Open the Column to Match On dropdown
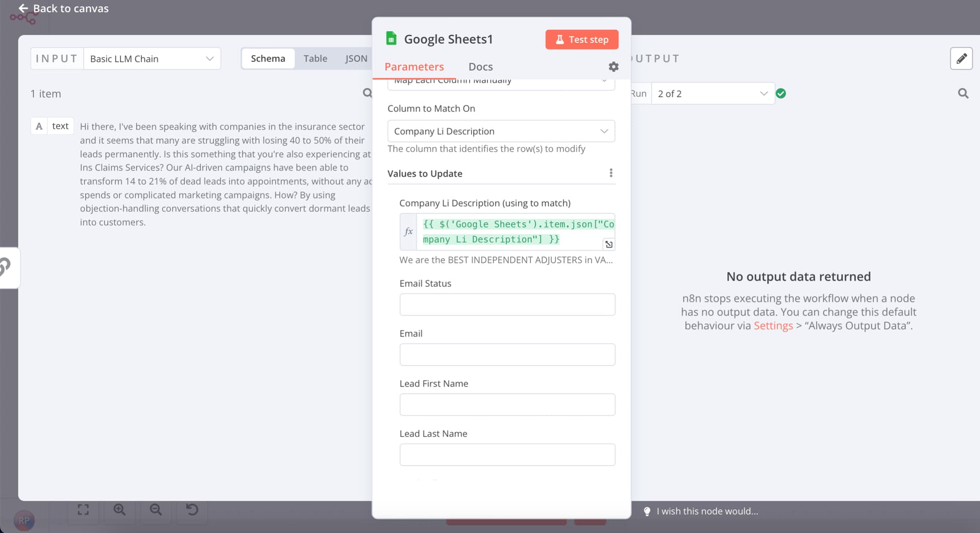The height and width of the screenshot is (533, 980). point(501,131)
